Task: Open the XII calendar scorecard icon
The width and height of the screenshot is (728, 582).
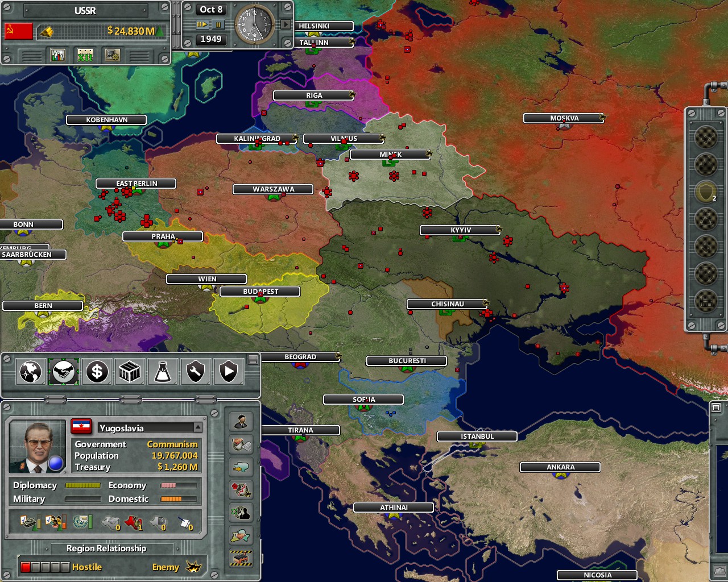Action: [x=85, y=55]
